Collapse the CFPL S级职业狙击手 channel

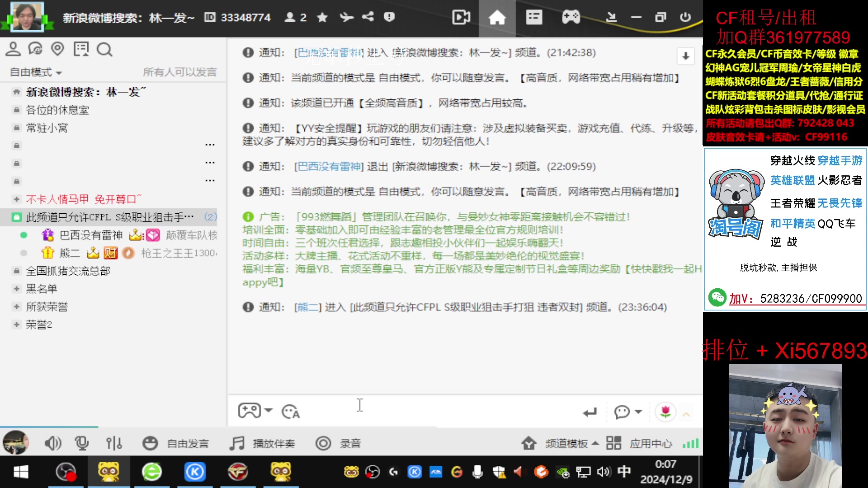click(x=17, y=217)
